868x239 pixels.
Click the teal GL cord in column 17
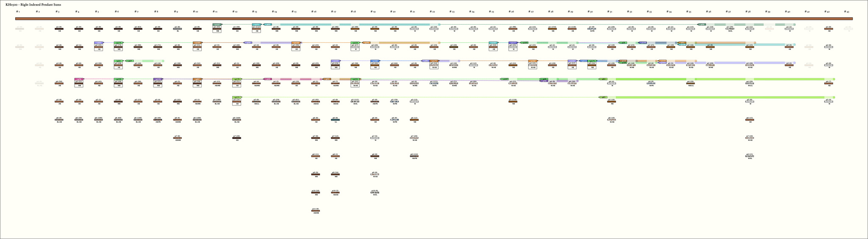click(335, 120)
